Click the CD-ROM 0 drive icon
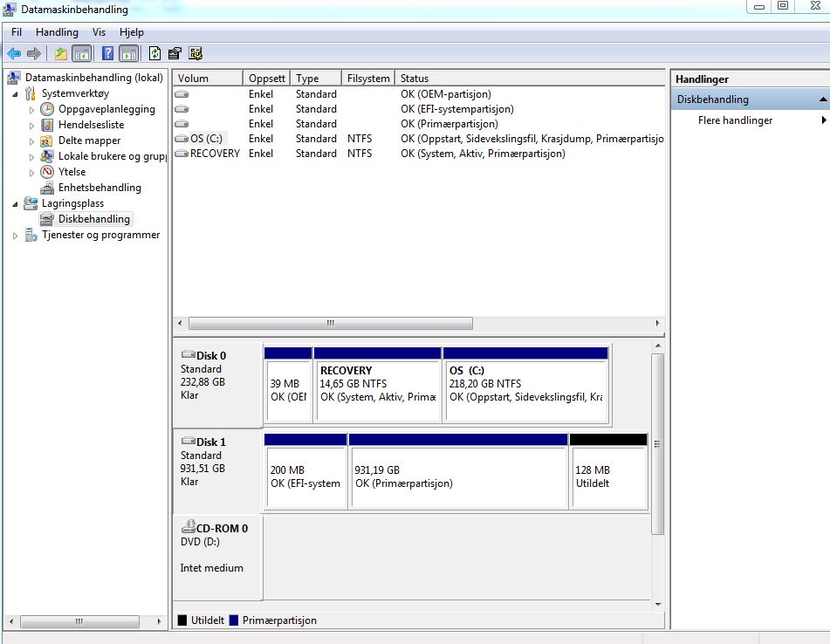830x644 pixels. pos(188,526)
